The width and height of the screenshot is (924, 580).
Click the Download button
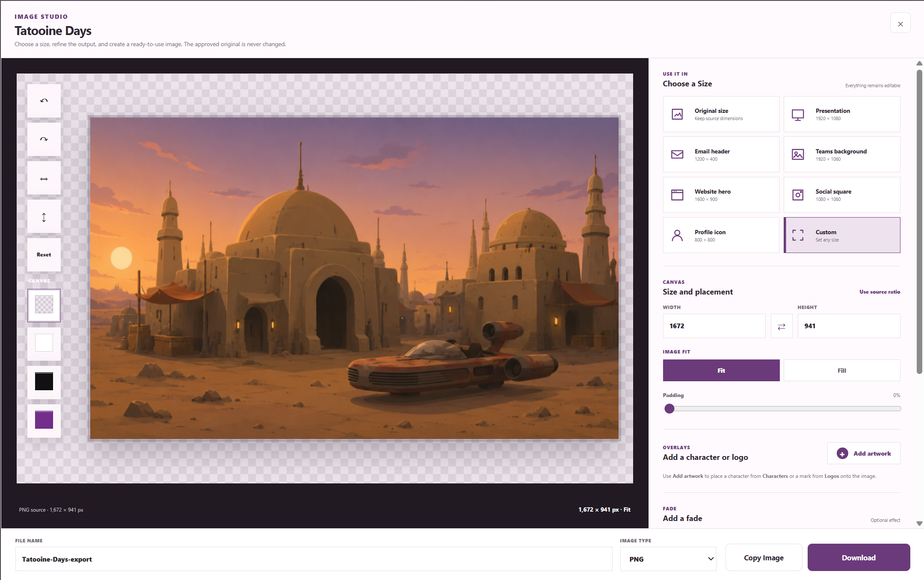click(859, 558)
